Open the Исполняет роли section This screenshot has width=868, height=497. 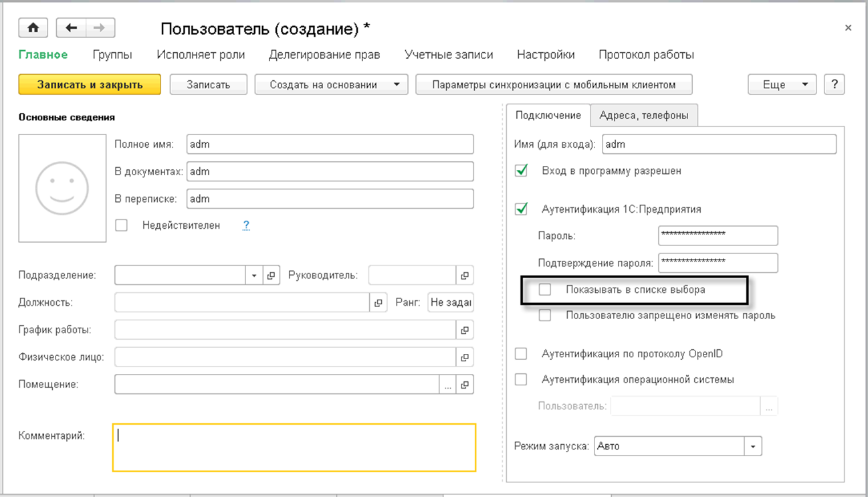[x=201, y=55]
